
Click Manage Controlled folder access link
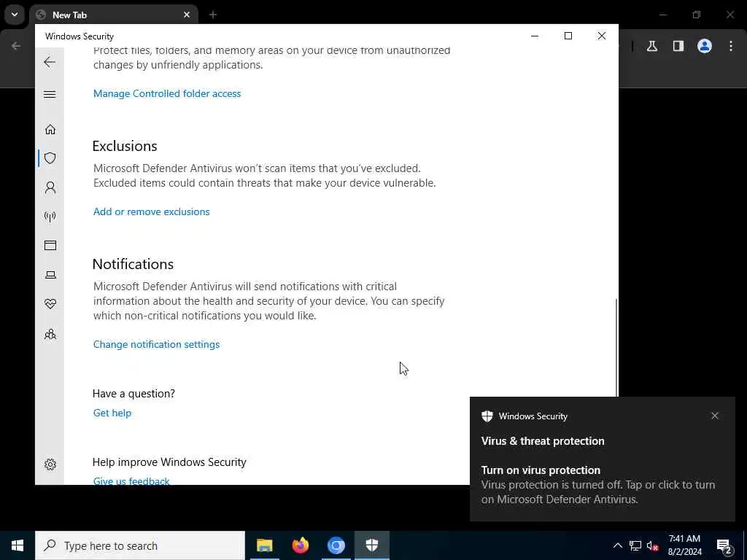tap(167, 94)
